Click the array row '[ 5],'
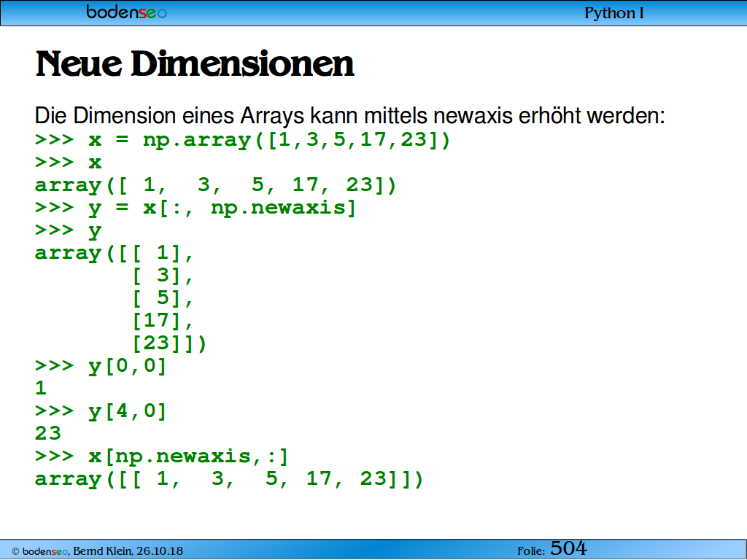 [x=163, y=298]
